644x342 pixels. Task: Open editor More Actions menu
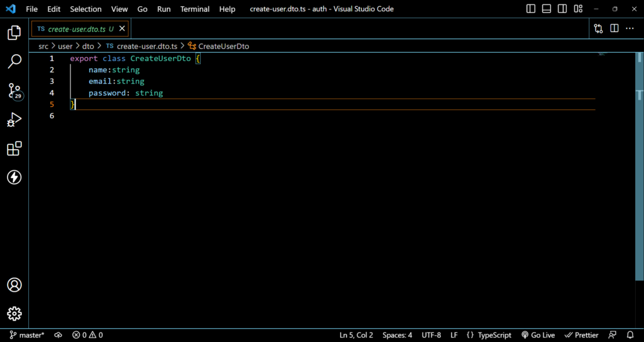[x=630, y=28]
